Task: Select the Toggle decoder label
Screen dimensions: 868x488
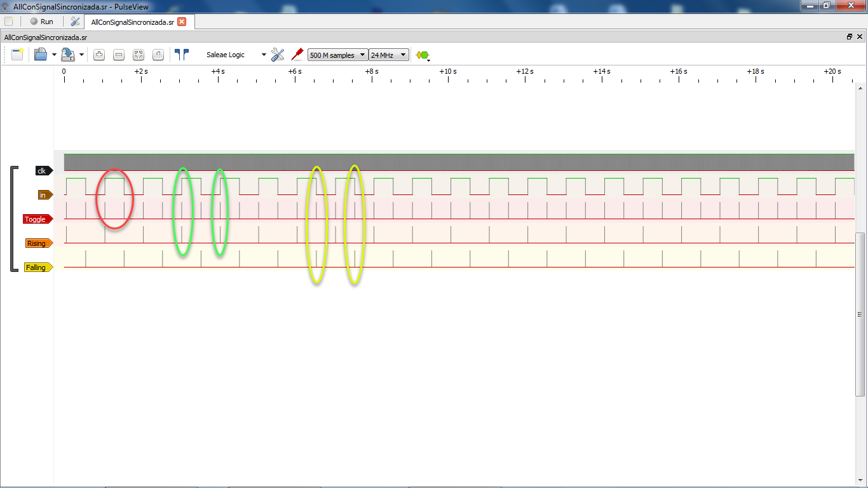Action: (37, 219)
